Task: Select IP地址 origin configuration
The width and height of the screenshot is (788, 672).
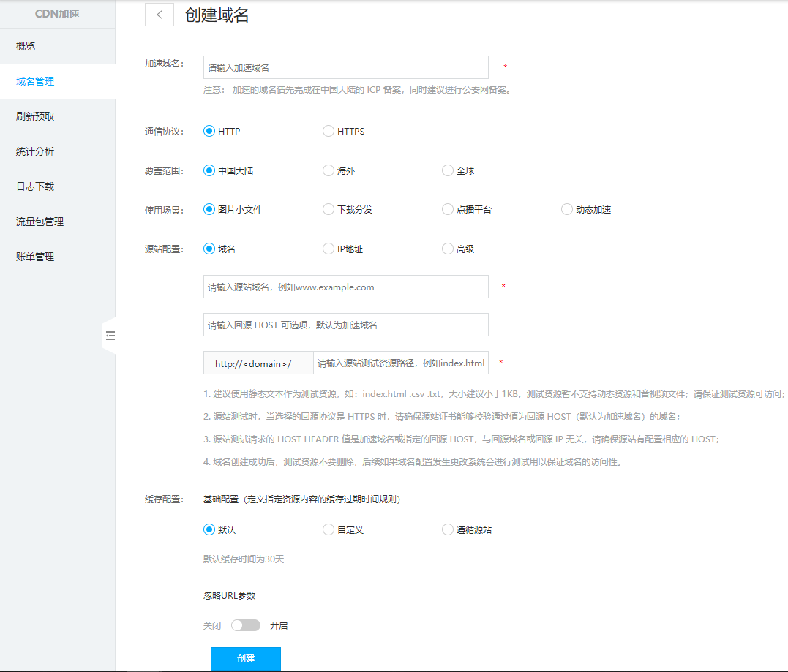Action: 329,249
